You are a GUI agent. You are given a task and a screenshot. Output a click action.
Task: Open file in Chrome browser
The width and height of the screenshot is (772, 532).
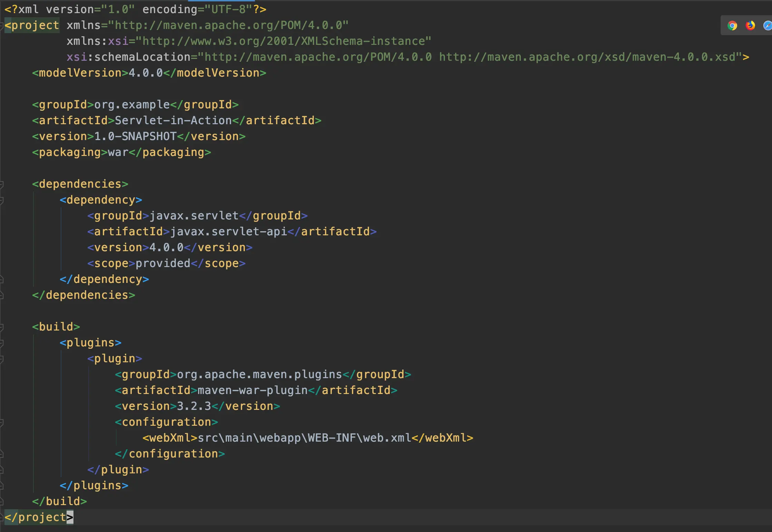point(732,26)
